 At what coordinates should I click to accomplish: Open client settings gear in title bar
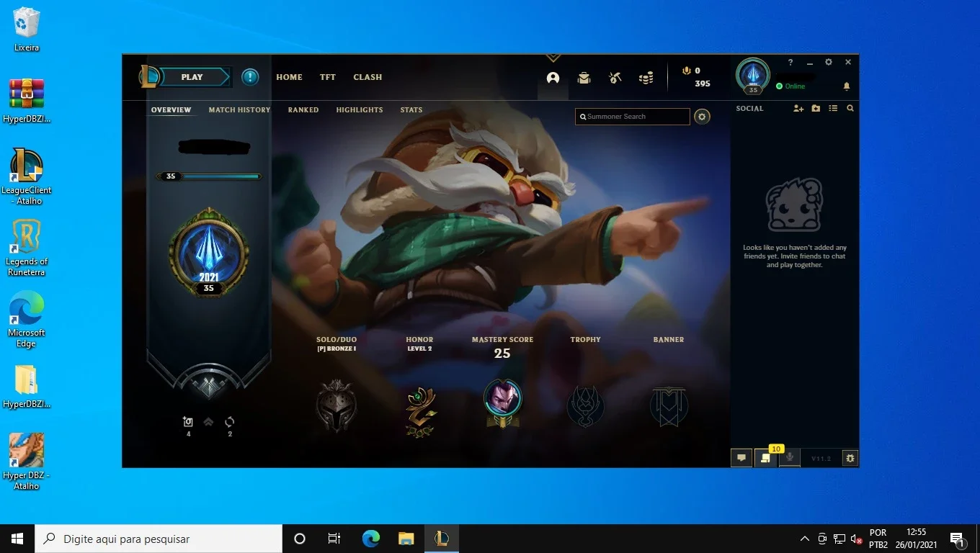829,63
